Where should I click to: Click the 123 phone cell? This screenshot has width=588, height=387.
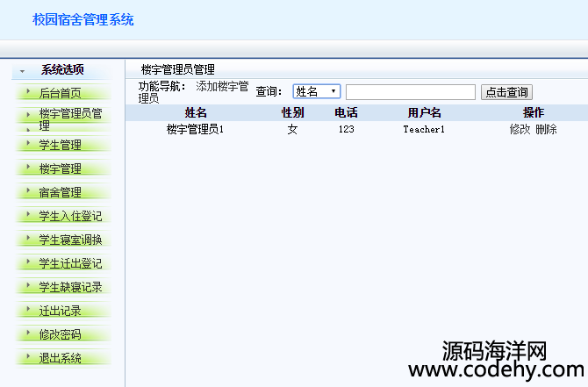[x=346, y=129]
